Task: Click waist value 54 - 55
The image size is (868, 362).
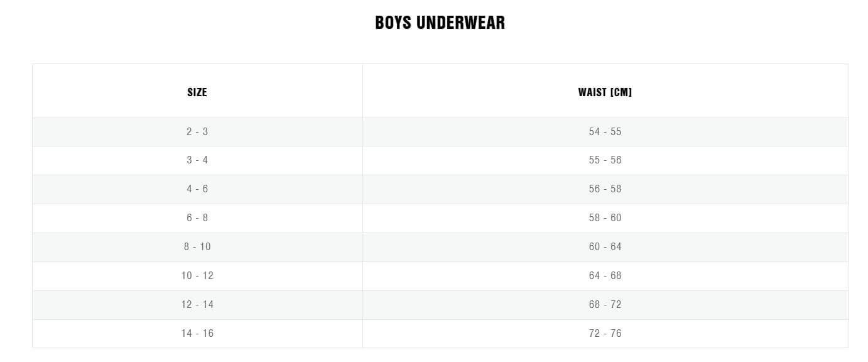Action: (605, 132)
